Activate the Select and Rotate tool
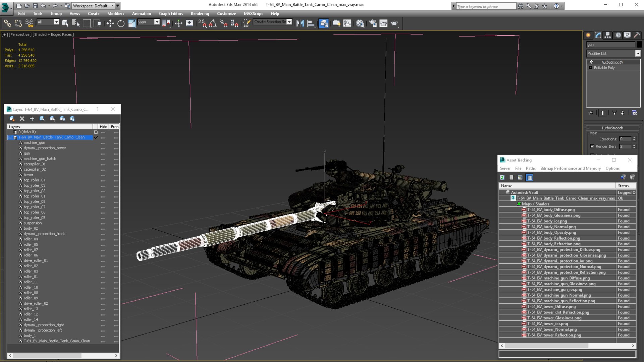Viewport: 644px width, 362px height. tap(121, 23)
